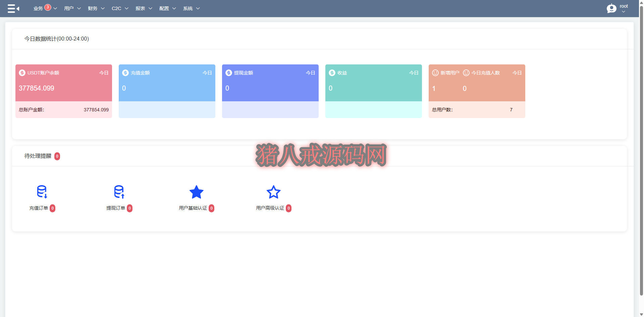Expand the 报表 menu chevron
Viewport: 644px width, 317px height.
(150, 8)
